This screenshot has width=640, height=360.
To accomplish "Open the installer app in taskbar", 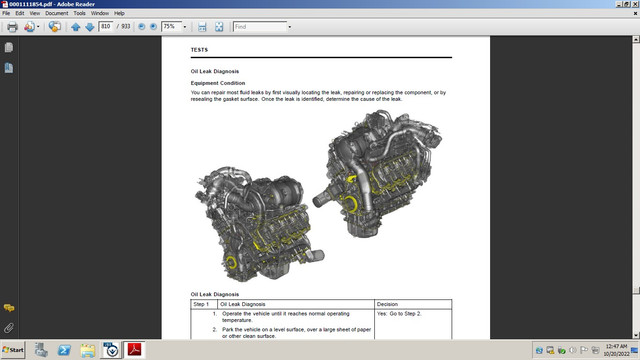I will pos(111,350).
